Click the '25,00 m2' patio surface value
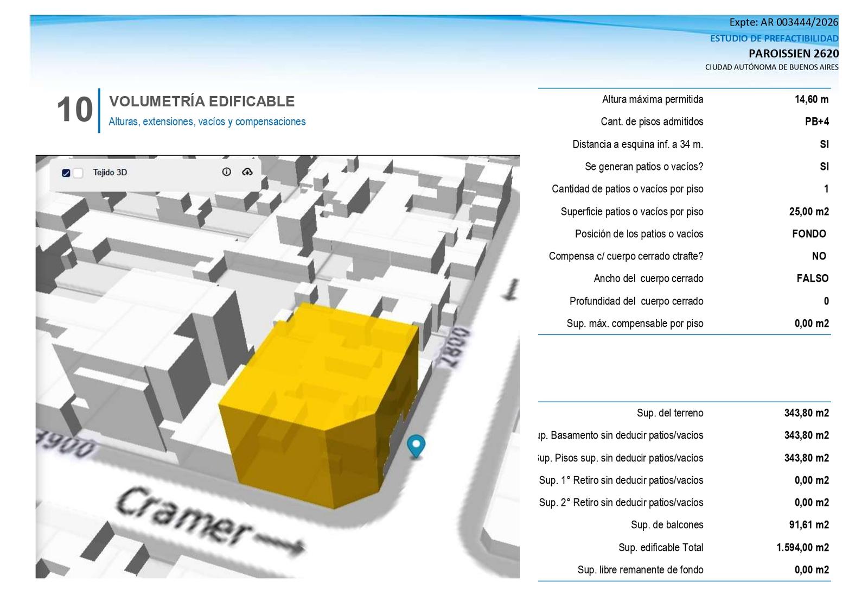This screenshot has height=614, width=868. coord(809,212)
